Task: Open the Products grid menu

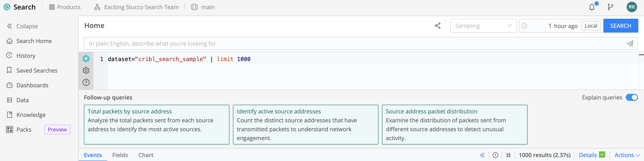Action: 65,7
